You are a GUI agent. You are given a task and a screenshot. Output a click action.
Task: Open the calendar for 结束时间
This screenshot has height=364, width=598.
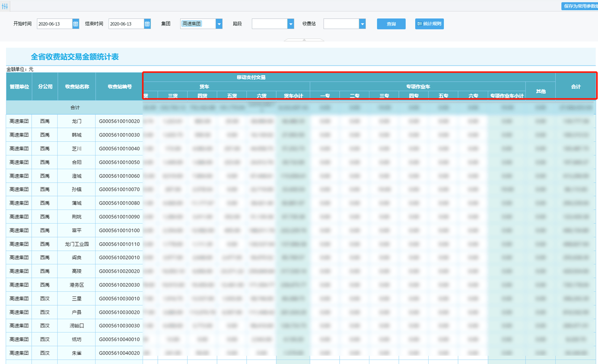[147, 24]
